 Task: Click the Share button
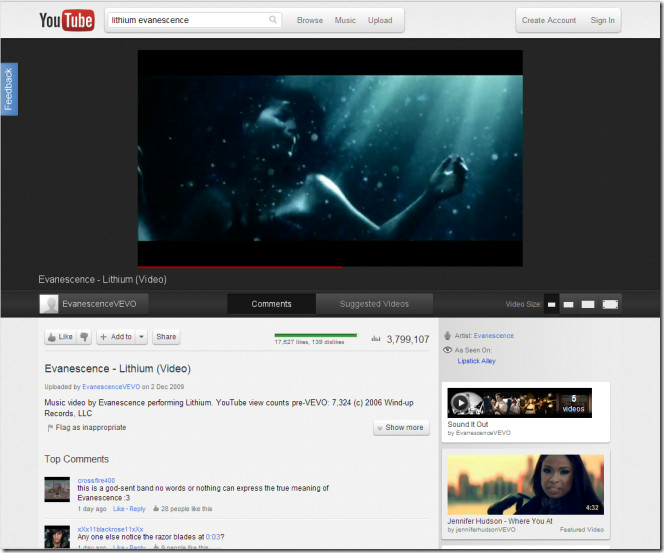[x=166, y=337]
